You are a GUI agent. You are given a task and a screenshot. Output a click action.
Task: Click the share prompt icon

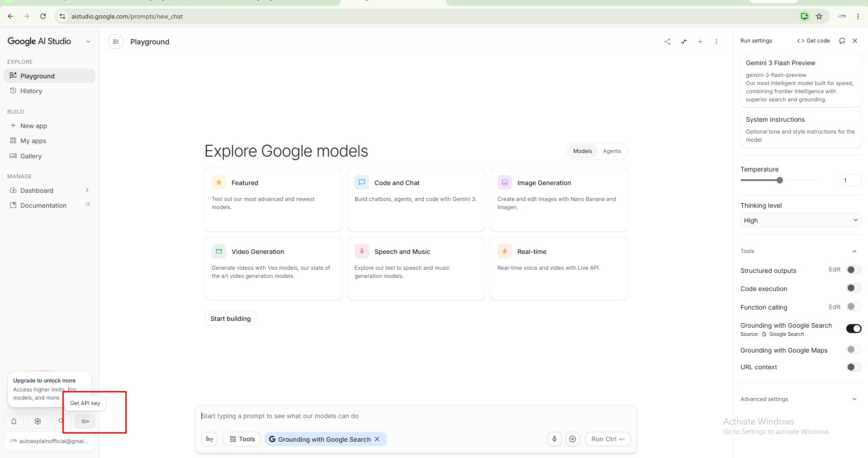point(667,42)
